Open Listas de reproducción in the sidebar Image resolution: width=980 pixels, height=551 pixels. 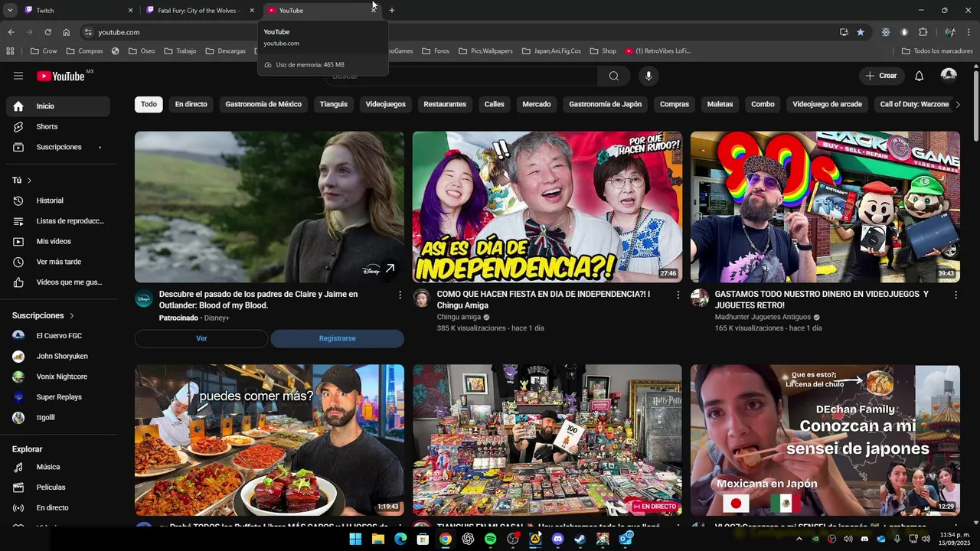click(x=58, y=221)
